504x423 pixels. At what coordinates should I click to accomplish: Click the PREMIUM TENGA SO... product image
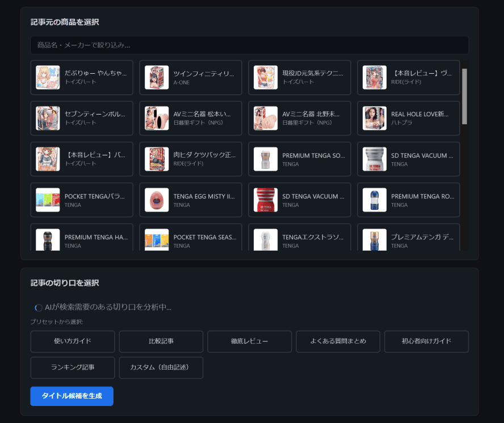click(x=266, y=159)
